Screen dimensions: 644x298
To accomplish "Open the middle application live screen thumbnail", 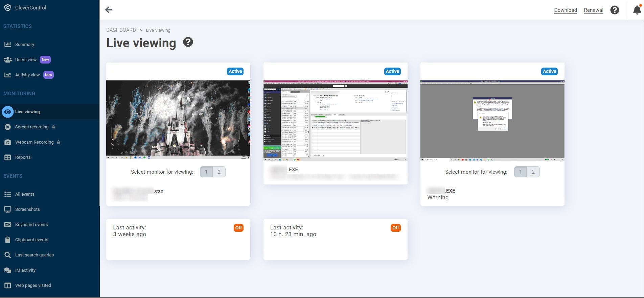I will pyautogui.click(x=336, y=121).
